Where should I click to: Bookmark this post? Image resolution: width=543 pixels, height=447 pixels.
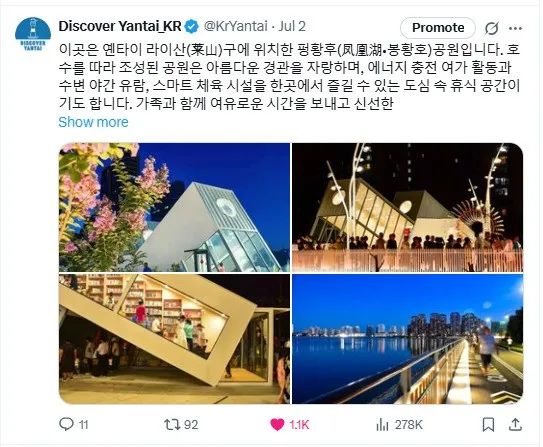489,424
